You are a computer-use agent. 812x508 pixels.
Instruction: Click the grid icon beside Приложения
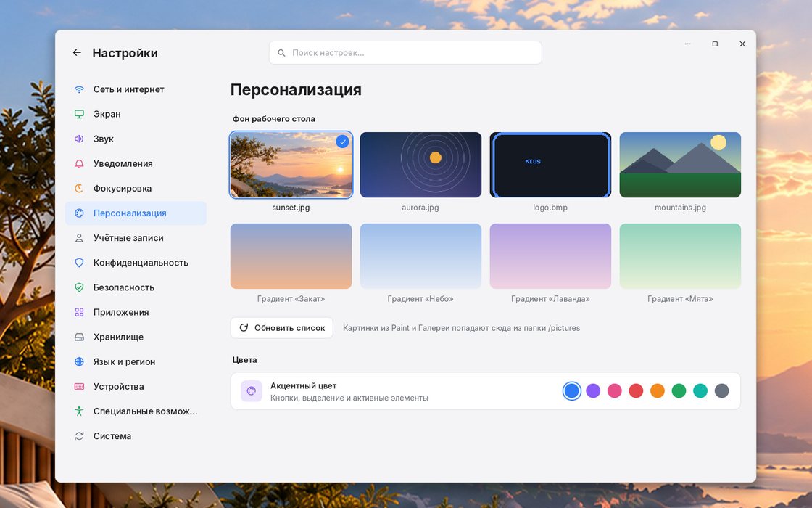(x=79, y=312)
